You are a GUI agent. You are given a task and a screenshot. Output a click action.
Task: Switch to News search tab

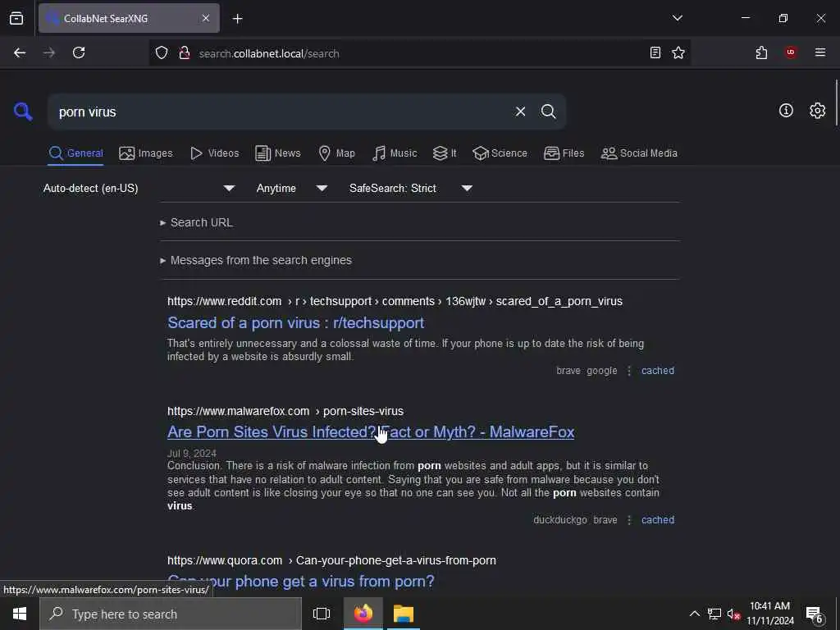pyautogui.click(x=278, y=153)
